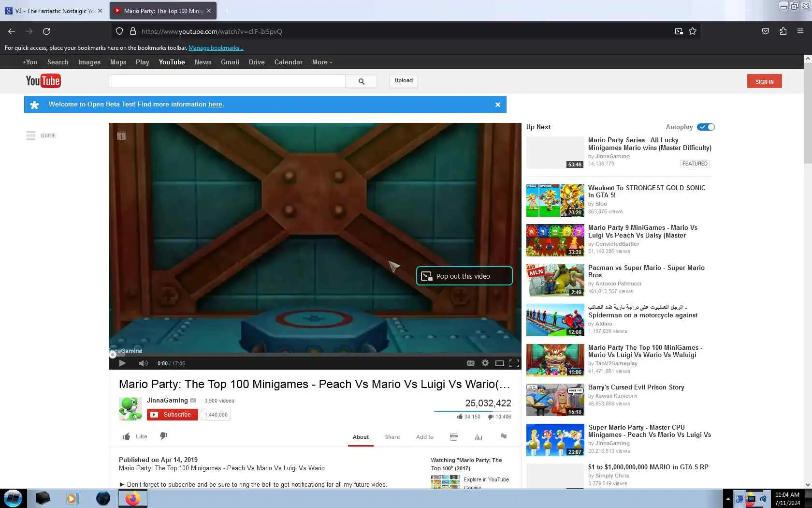Play the video
This screenshot has width=812, height=508.
click(x=122, y=363)
